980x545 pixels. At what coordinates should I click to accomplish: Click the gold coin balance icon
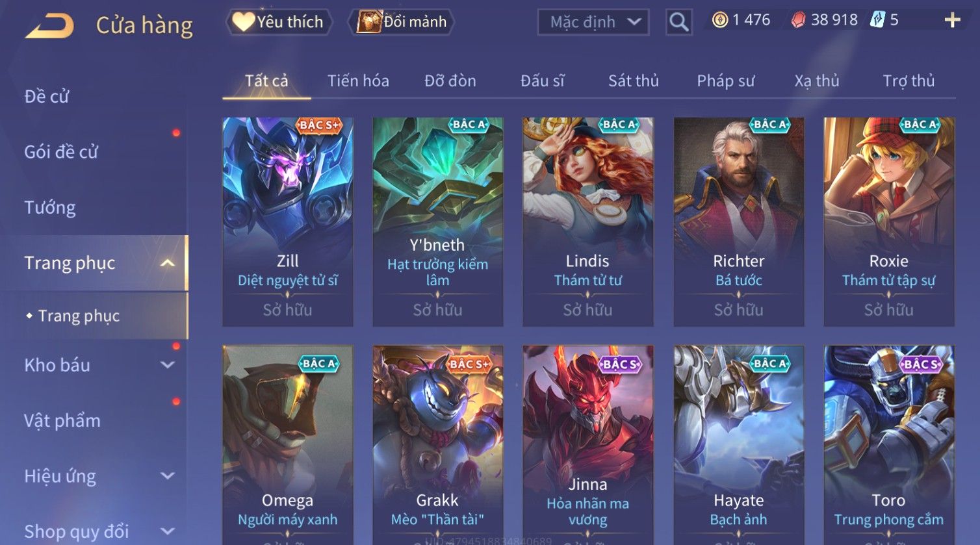pos(719,20)
